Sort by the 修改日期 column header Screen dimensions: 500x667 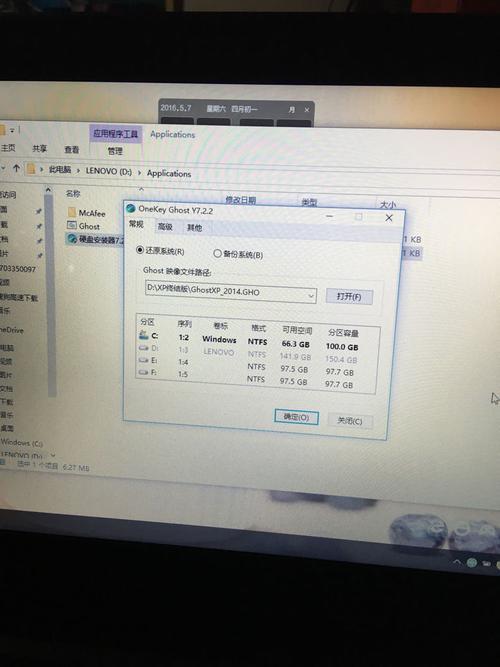tap(240, 200)
